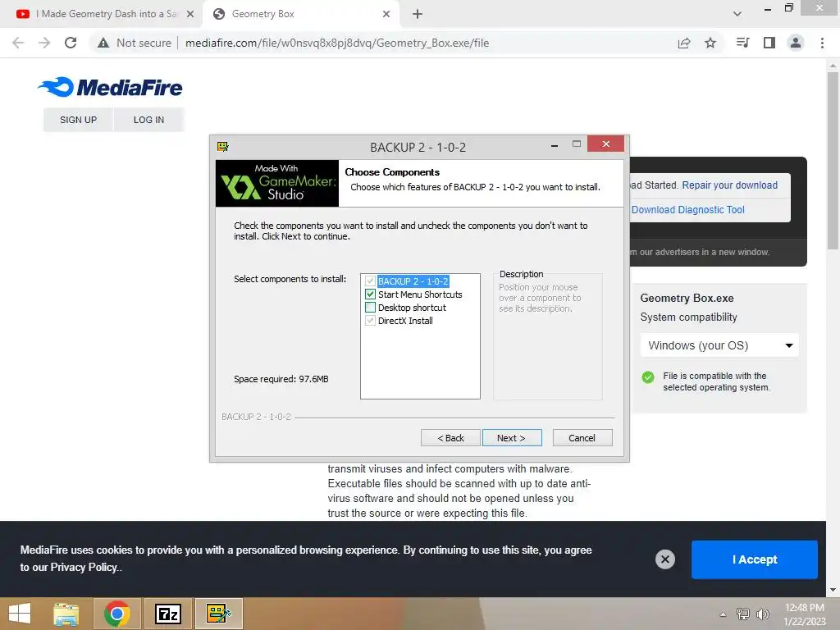840x630 pixels.
Task: Open 7-Zip from the taskbar
Action: (168, 614)
